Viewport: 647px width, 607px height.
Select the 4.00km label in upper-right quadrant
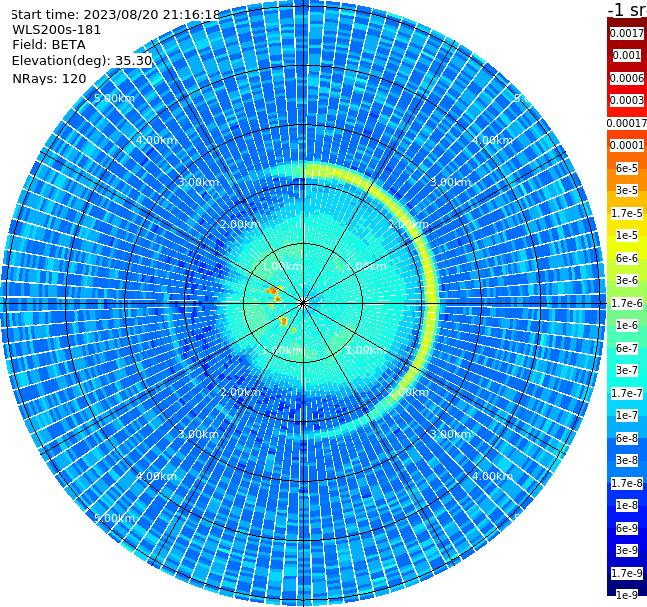click(492, 140)
